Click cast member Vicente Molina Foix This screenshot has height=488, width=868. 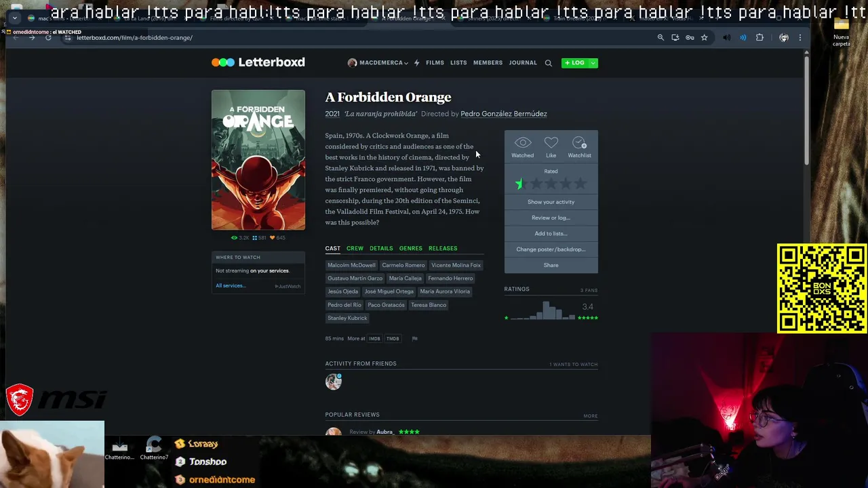click(456, 265)
